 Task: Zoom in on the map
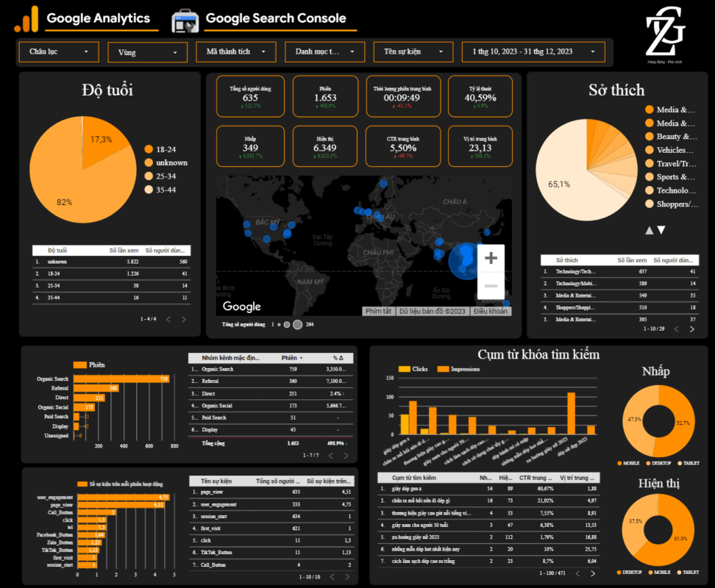coord(491,258)
